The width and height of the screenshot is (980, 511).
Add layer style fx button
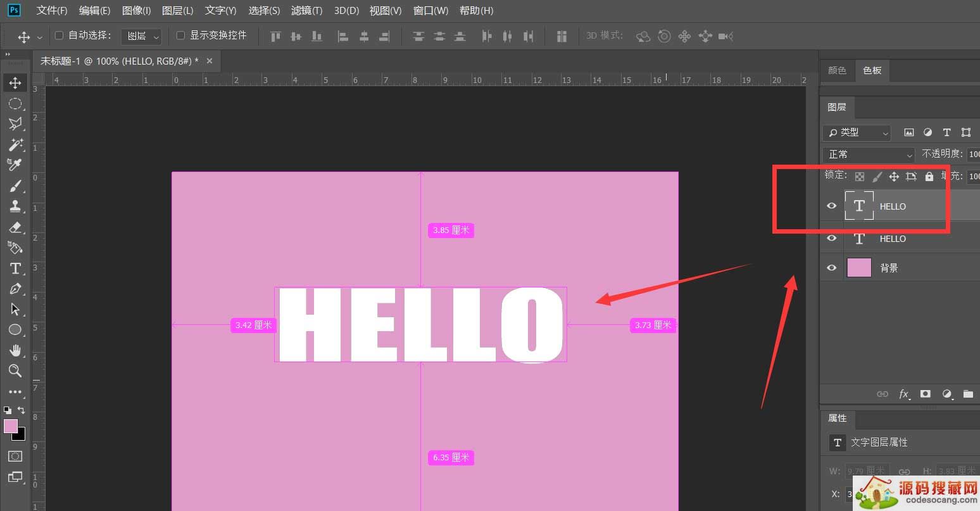(x=904, y=394)
